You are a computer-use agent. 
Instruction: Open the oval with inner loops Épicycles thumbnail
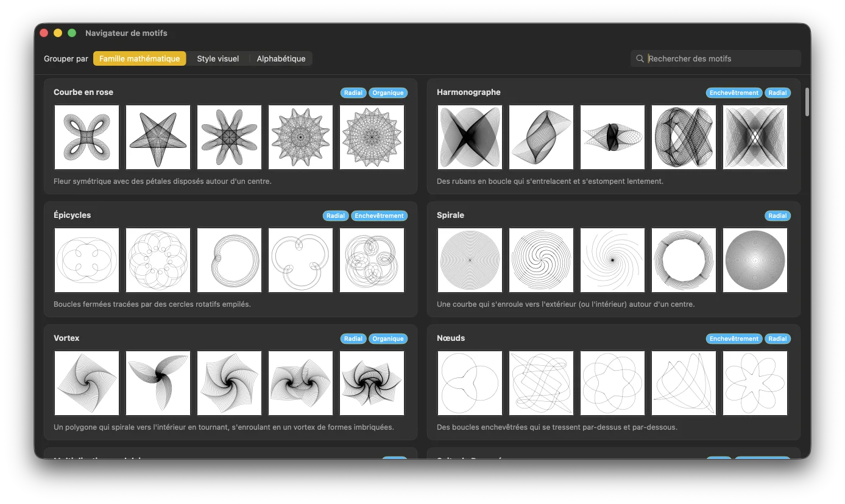click(87, 261)
